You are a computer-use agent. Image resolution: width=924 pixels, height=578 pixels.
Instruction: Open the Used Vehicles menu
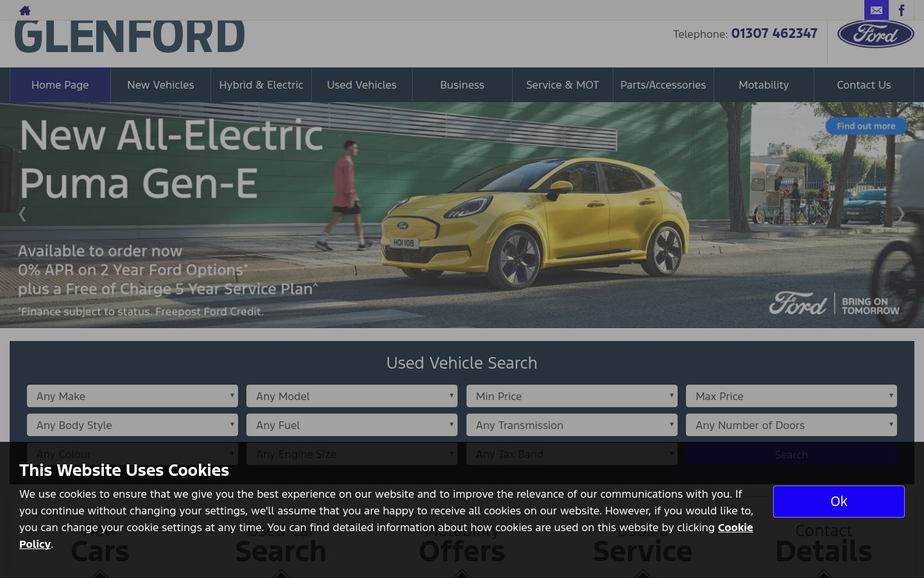pos(362,85)
